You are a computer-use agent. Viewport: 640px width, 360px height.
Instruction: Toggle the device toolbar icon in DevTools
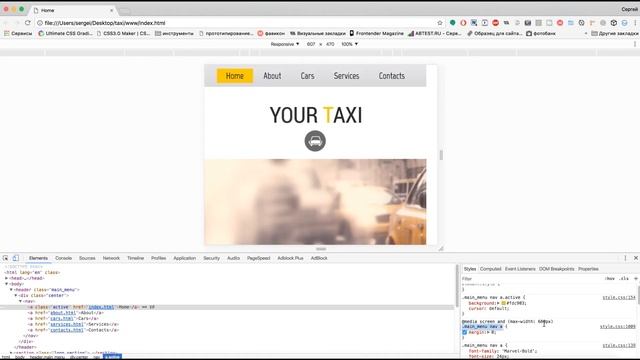[16, 258]
